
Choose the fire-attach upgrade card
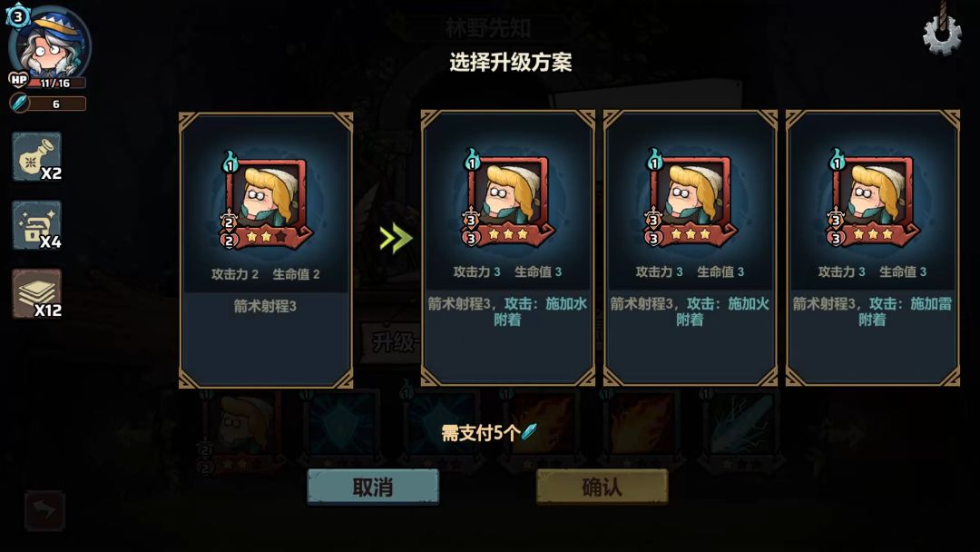click(690, 248)
